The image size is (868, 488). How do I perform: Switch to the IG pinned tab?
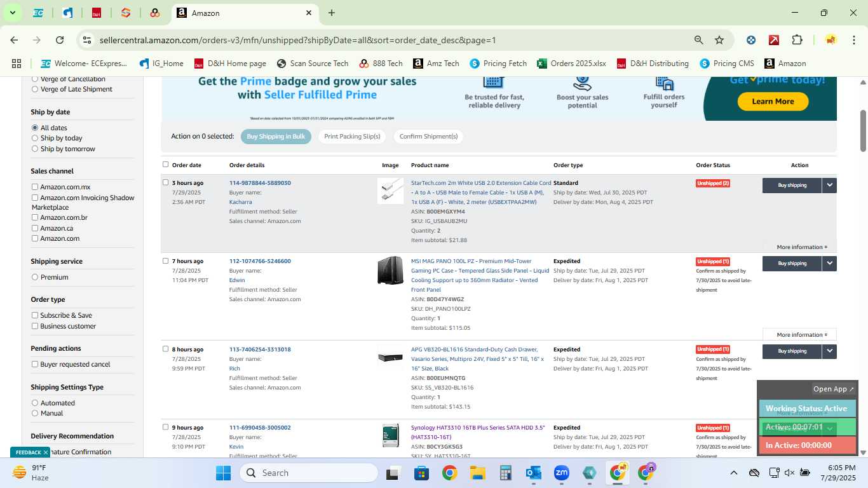[67, 13]
